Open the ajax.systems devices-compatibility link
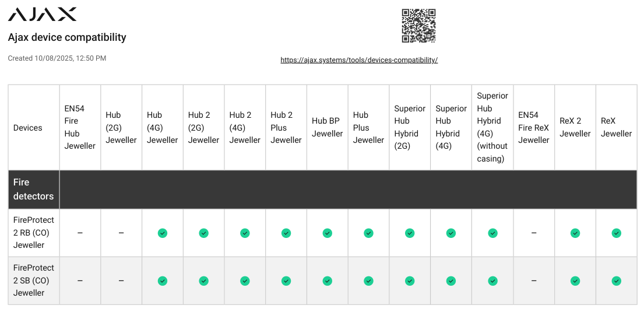 [359, 60]
